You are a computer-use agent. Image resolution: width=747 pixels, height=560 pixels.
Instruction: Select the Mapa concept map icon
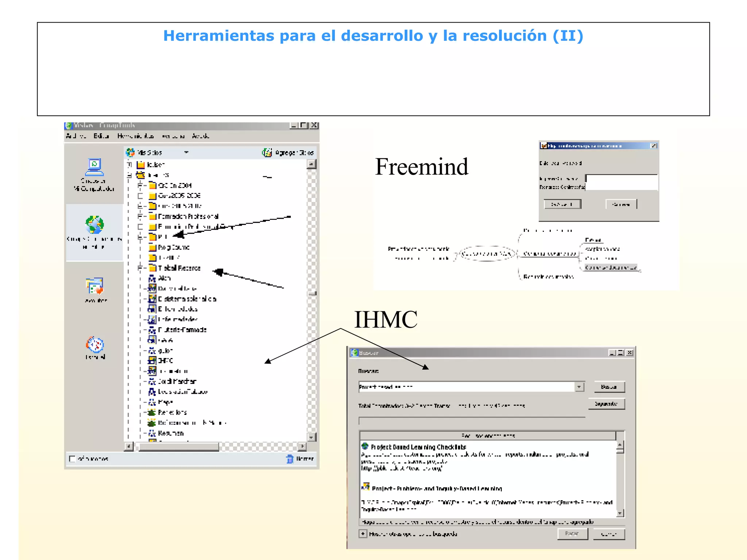click(152, 402)
